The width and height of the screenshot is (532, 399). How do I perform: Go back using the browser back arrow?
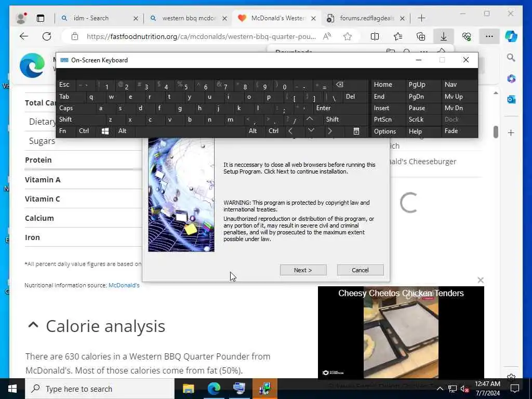pos(24,36)
